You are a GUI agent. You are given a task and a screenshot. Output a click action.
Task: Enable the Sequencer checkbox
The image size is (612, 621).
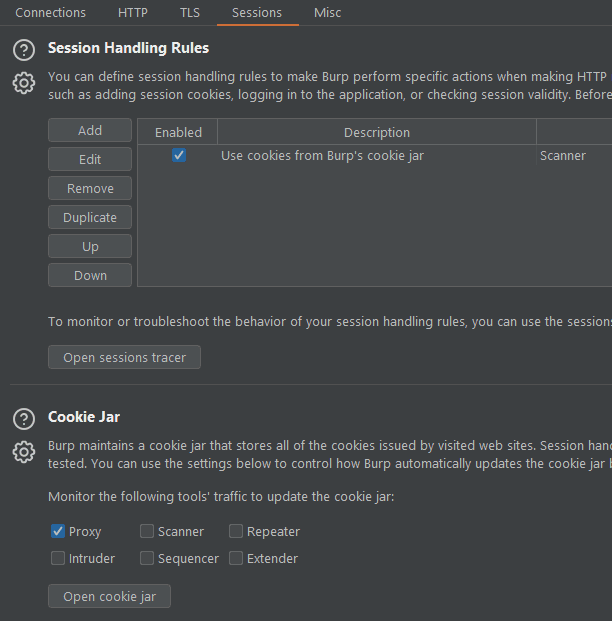(147, 559)
